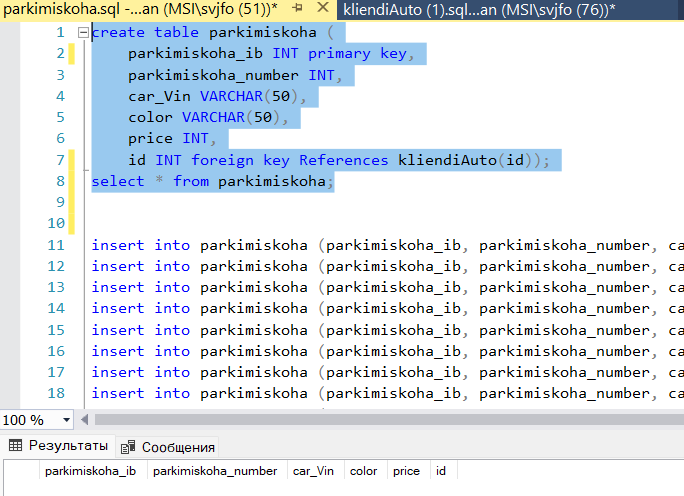The height and width of the screenshot is (496, 684).
Task: Click the 'into' keyword on line 16
Action: (x=172, y=351)
